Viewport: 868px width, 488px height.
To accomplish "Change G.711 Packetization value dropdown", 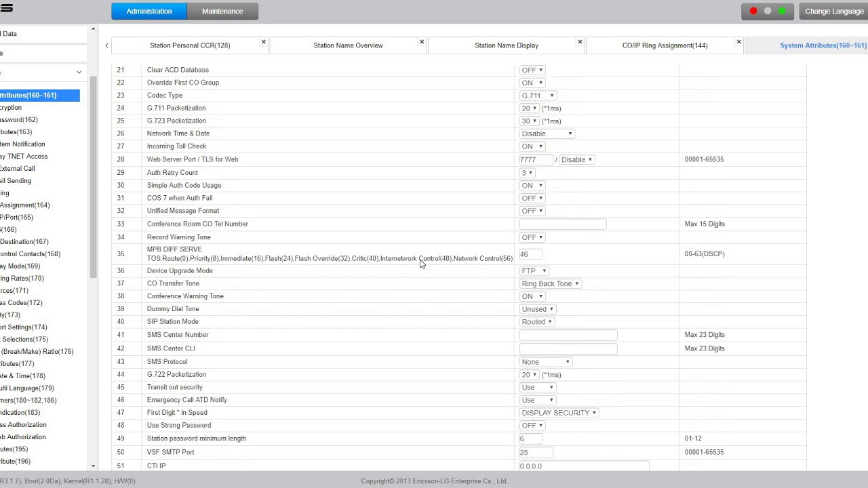I will [529, 108].
